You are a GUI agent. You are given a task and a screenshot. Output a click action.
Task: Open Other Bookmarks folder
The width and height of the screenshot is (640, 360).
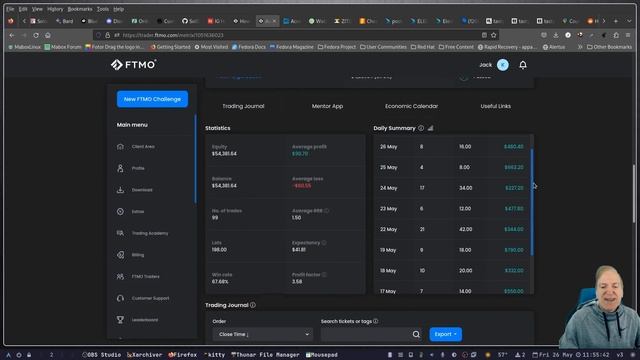tap(609, 47)
